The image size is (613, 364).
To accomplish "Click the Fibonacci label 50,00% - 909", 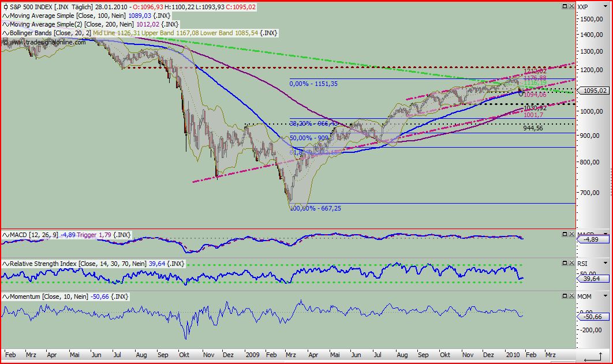I will point(311,138).
